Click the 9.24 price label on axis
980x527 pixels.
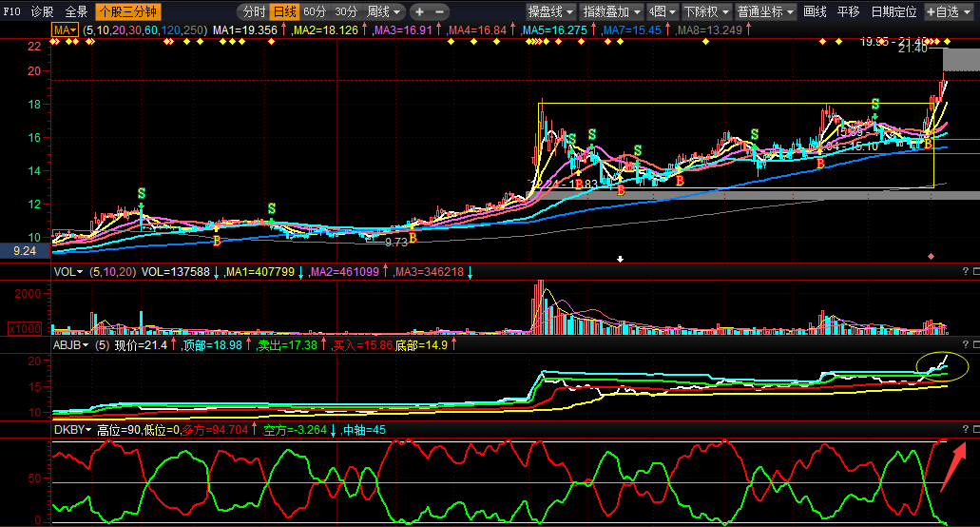tap(25, 252)
